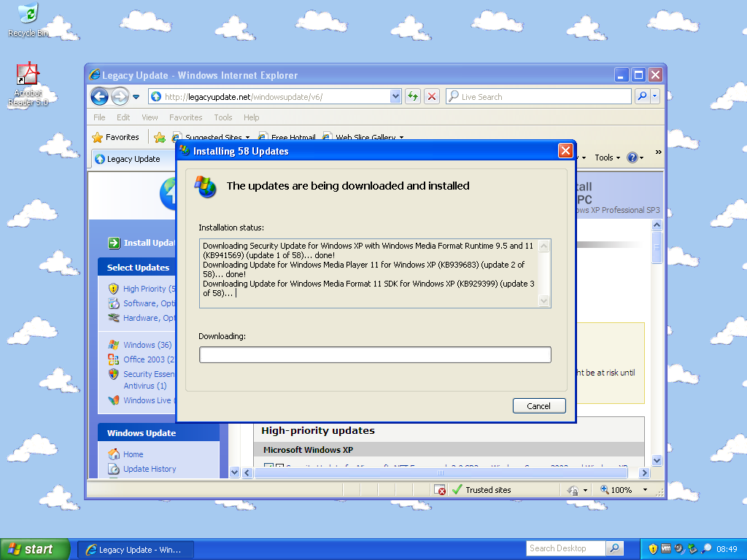
Task: Refresh the Legacy Update page
Action: (413, 97)
